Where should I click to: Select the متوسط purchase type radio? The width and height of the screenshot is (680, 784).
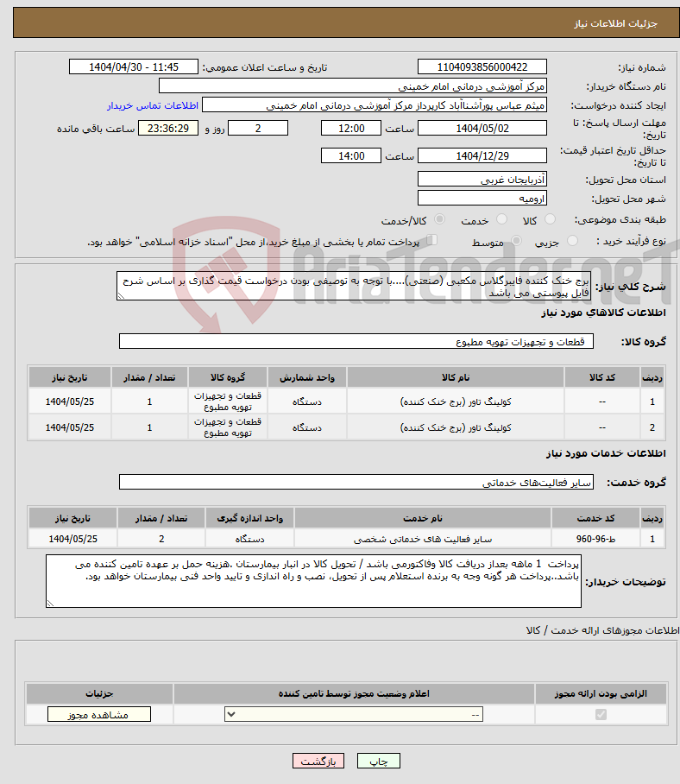[517, 242]
